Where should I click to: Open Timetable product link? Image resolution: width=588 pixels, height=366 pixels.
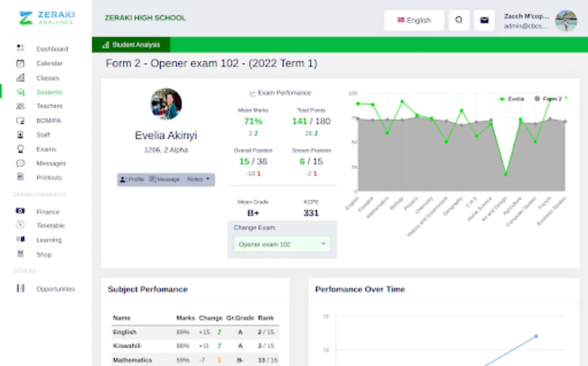pyautogui.click(x=50, y=226)
